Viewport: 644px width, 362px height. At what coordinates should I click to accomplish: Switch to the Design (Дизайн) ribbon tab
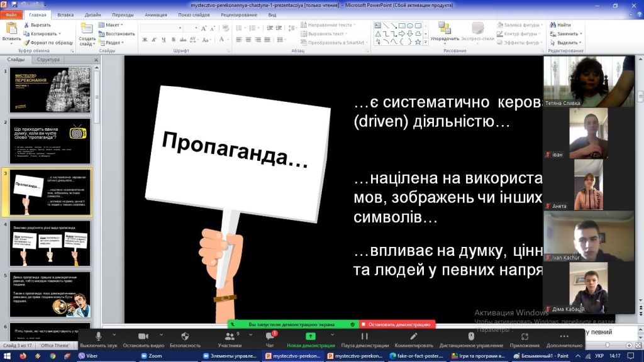point(92,13)
